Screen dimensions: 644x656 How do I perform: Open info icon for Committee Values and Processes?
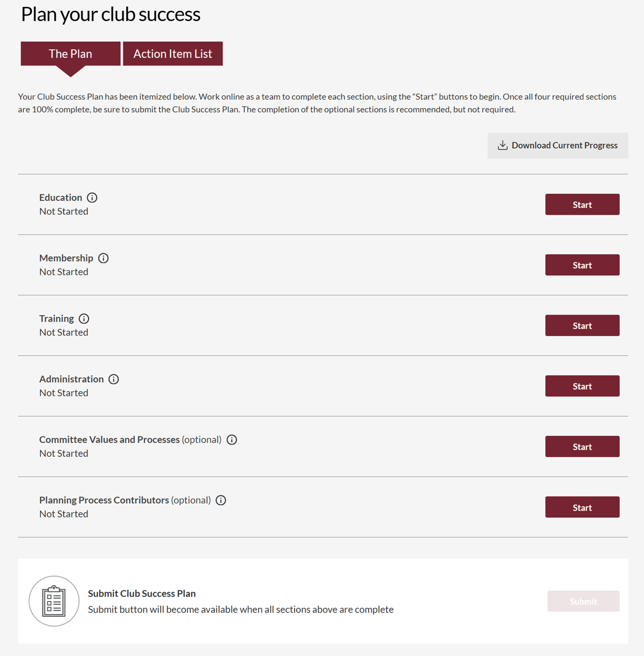232,440
